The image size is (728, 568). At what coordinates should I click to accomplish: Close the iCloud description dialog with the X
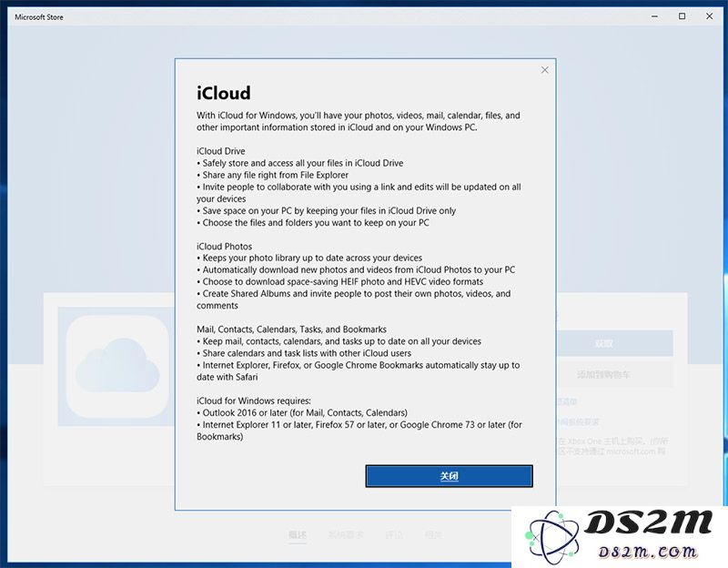pos(544,70)
